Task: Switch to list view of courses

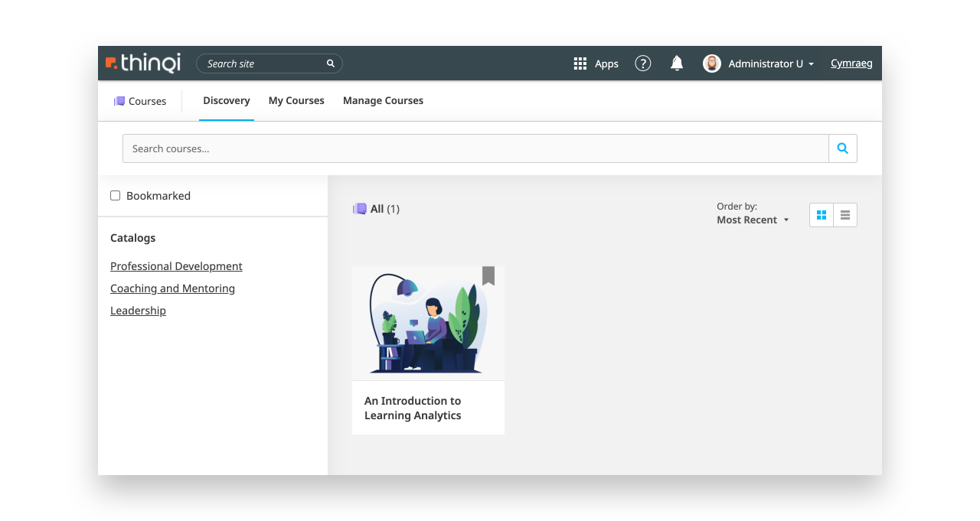Action: click(x=845, y=215)
